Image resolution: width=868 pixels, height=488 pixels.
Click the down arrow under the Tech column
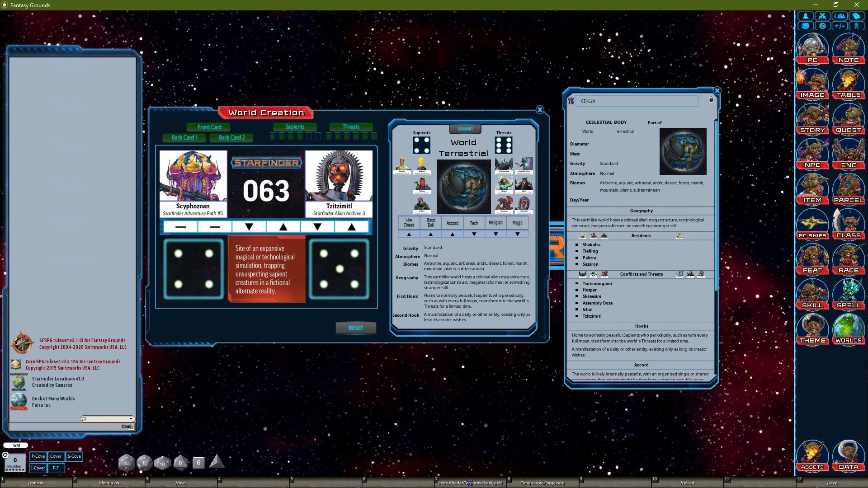(x=474, y=234)
